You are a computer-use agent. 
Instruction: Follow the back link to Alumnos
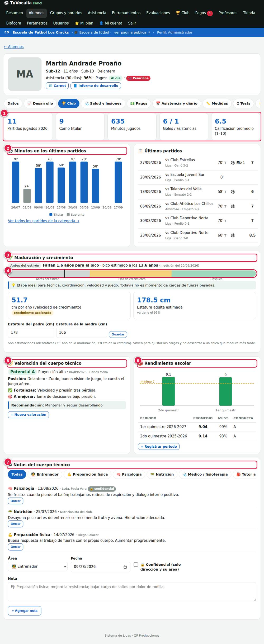pyautogui.click(x=14, y=47)
